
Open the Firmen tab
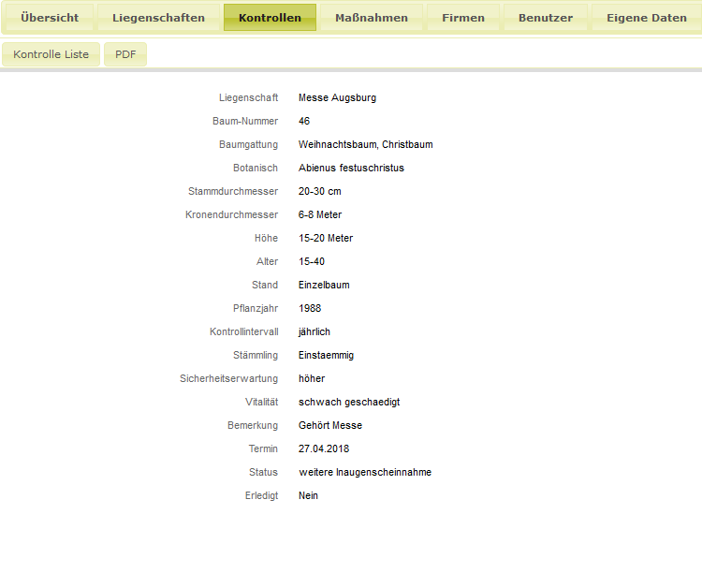463,18
